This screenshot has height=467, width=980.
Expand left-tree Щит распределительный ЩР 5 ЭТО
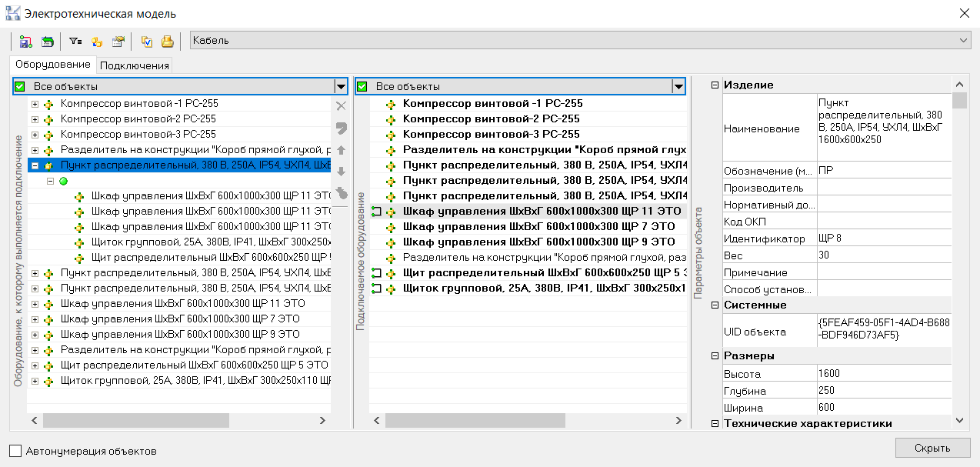(x=35, y=365)
